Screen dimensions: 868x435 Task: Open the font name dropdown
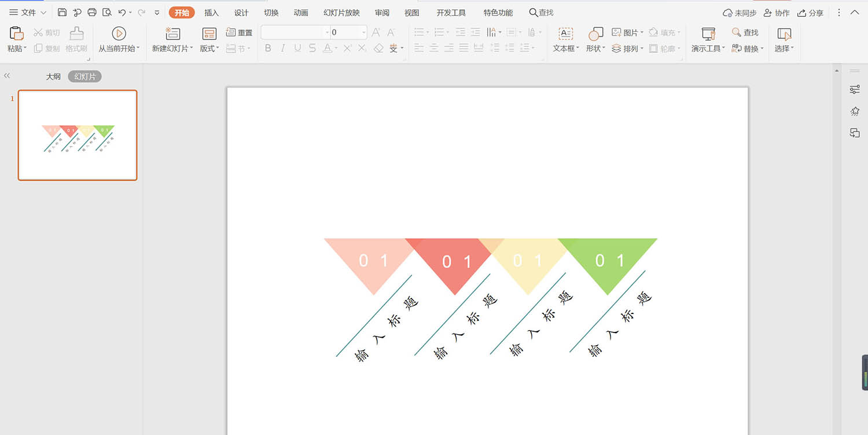pyautogui.click(x=327, y=32)
